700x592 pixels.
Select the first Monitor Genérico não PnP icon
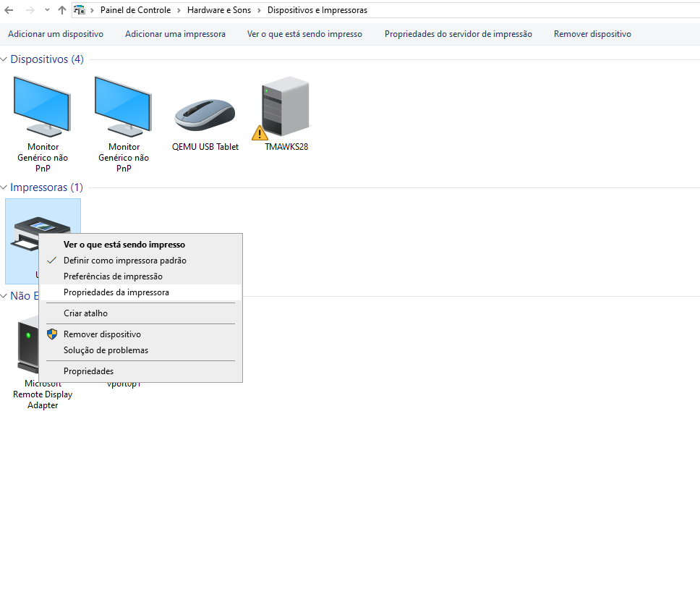tap(42, 107)
